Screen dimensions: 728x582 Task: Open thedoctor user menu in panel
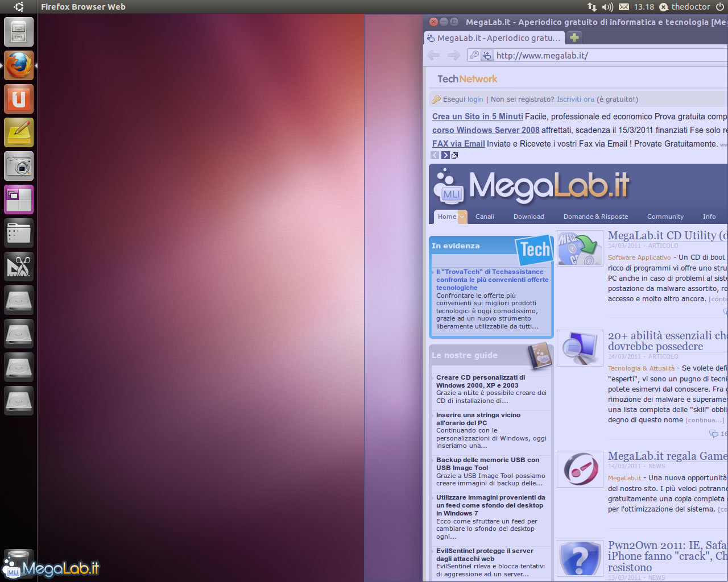[685, 7]
